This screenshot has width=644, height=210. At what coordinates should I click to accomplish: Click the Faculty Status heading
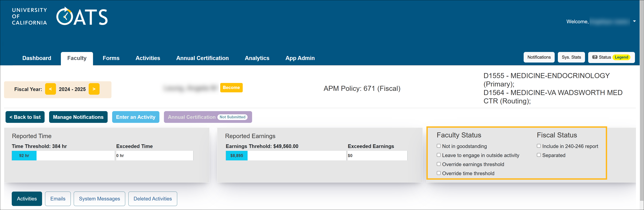pos(459,135)
